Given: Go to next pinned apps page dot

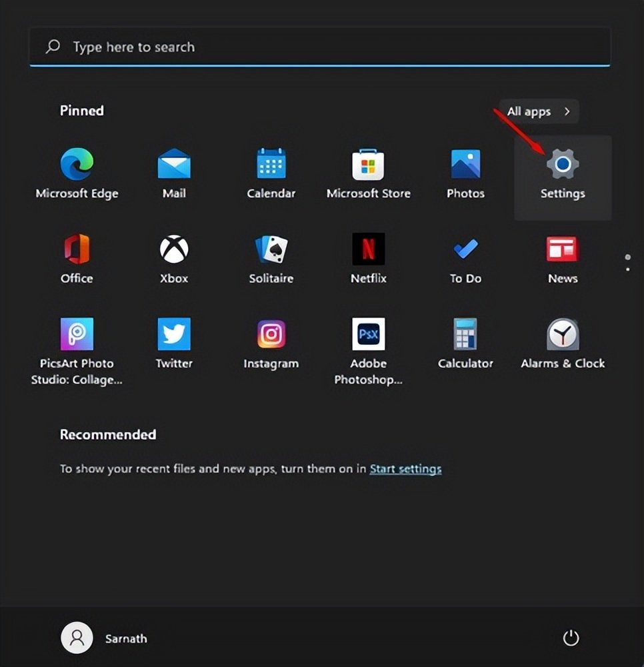Looking at the screenshot, I should pos(628,269).
